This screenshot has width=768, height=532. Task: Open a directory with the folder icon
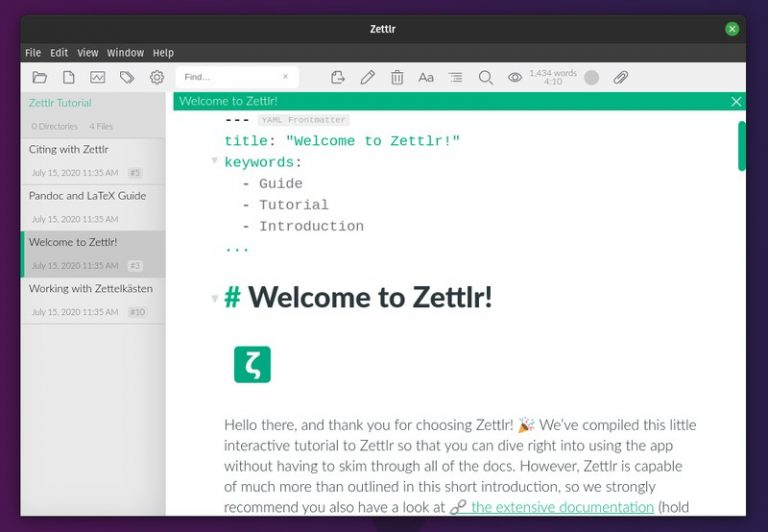[x=40, y=77]
